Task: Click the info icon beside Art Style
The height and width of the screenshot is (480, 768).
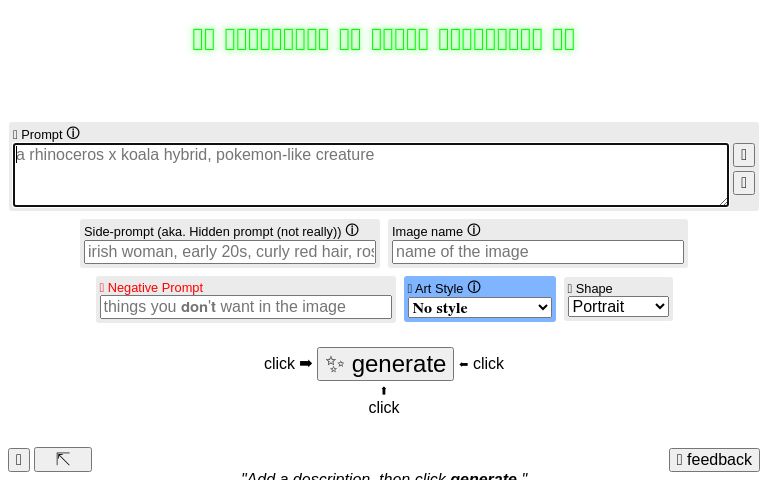Action: [474, 288]
